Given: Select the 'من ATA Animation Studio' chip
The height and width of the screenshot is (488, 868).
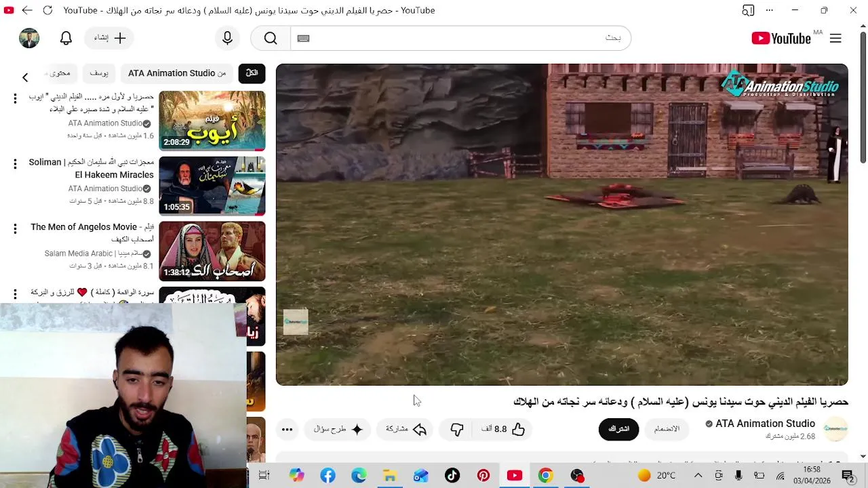Looking at the screenshot, I should [177, 73].
